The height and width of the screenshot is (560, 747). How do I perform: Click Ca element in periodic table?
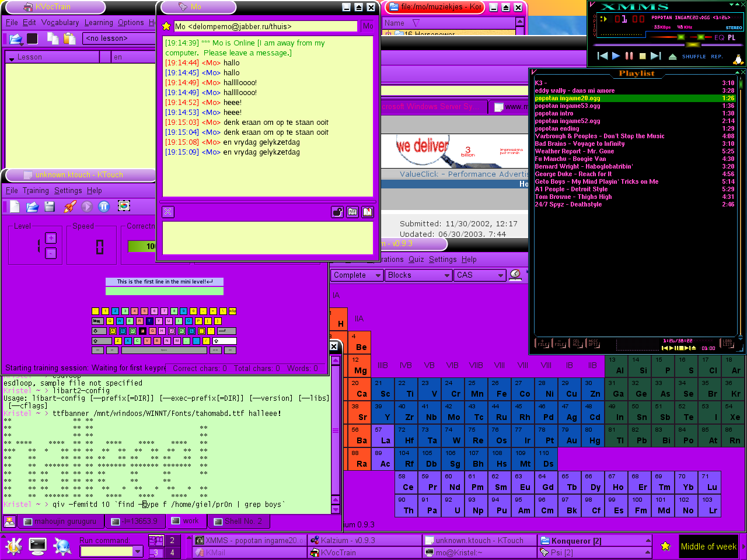tap(359, 389)
